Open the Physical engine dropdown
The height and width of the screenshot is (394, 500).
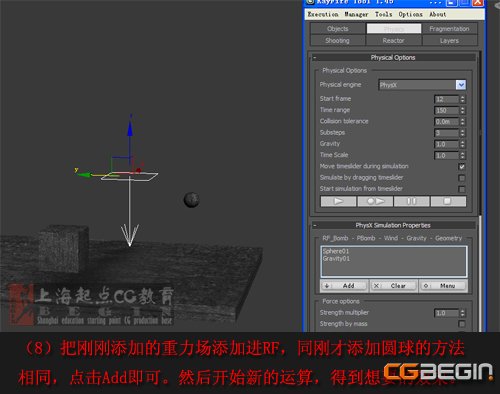[x=461, y=85]
